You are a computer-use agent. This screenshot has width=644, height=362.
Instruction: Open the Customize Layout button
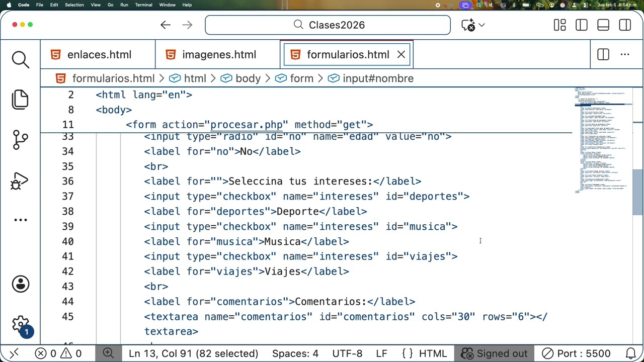click(559, 25)
